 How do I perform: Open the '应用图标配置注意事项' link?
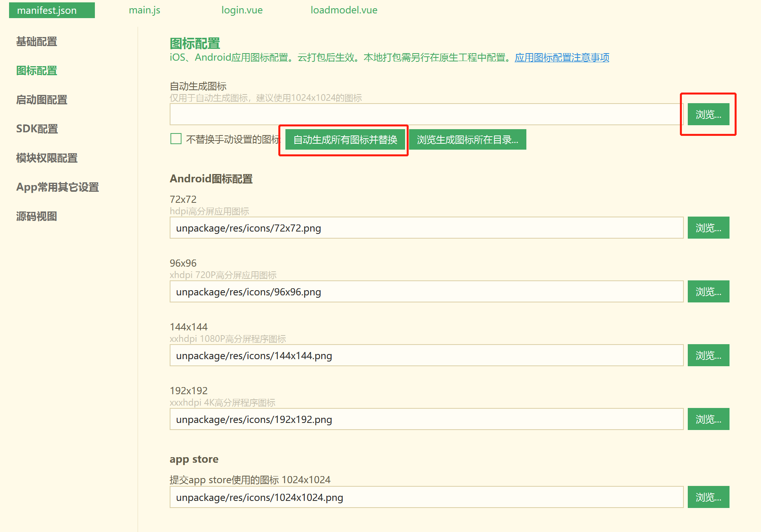(561, 58)
